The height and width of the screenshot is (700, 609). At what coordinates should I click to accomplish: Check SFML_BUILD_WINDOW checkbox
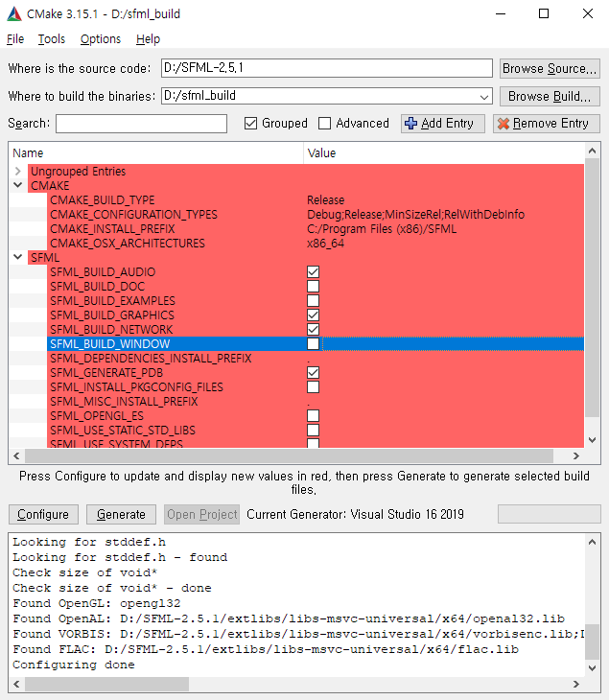click(x=313, y=343)
